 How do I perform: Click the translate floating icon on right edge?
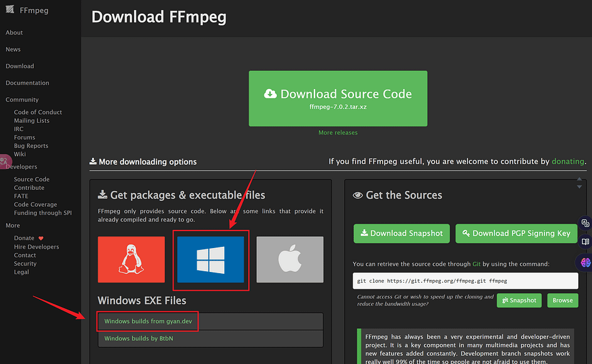coord(585,223)
